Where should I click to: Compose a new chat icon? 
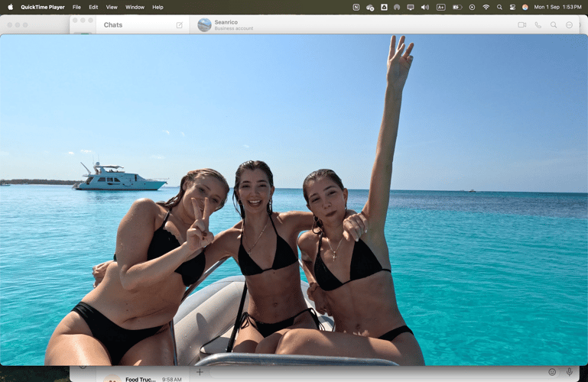(x=179, y=25)
